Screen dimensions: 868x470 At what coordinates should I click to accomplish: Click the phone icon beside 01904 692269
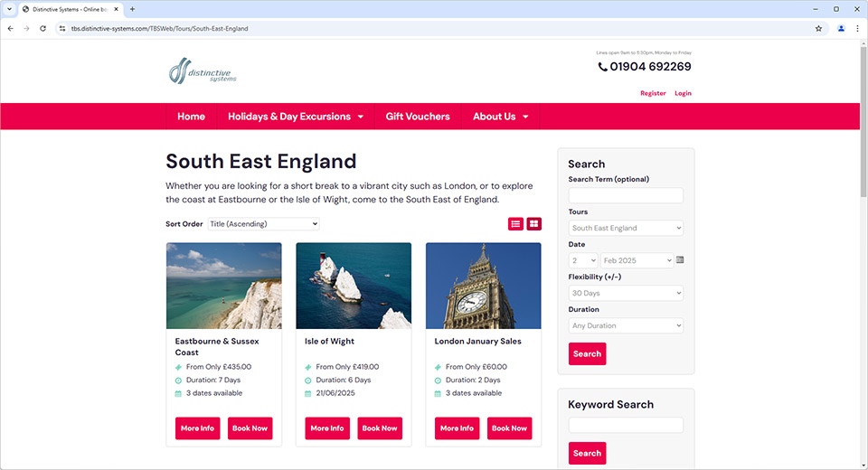602,67
